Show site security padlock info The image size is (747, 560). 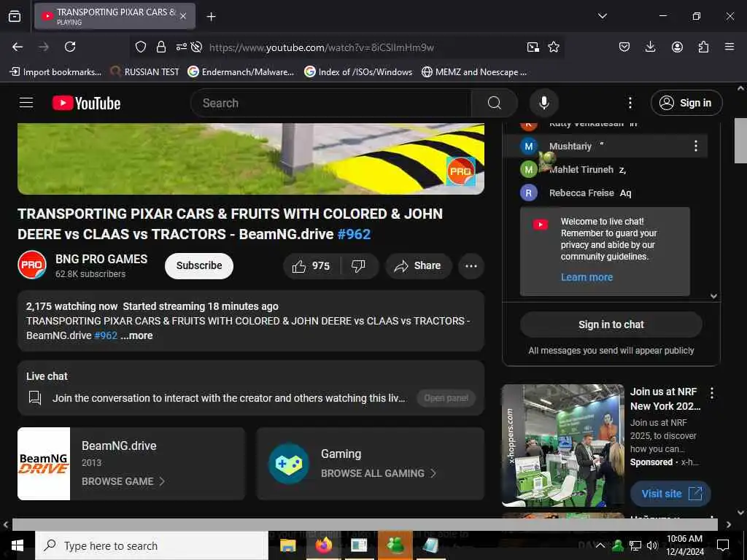click(x=161, y=47)
